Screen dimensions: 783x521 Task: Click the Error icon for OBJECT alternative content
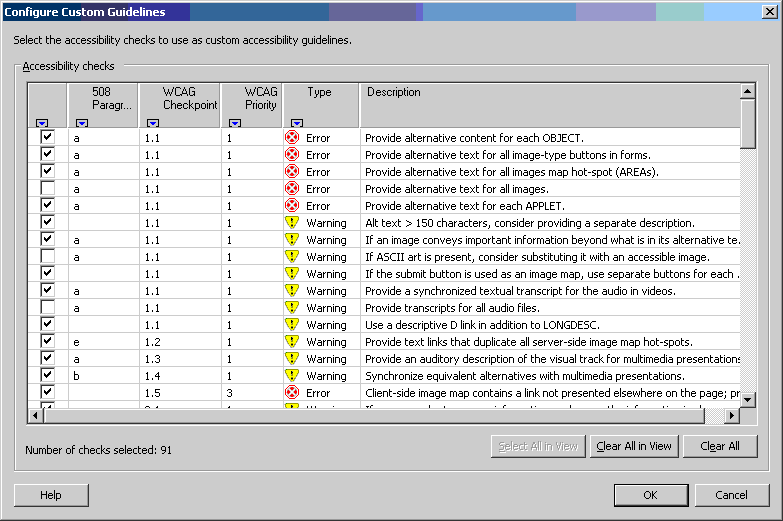[x=292, y=138]
